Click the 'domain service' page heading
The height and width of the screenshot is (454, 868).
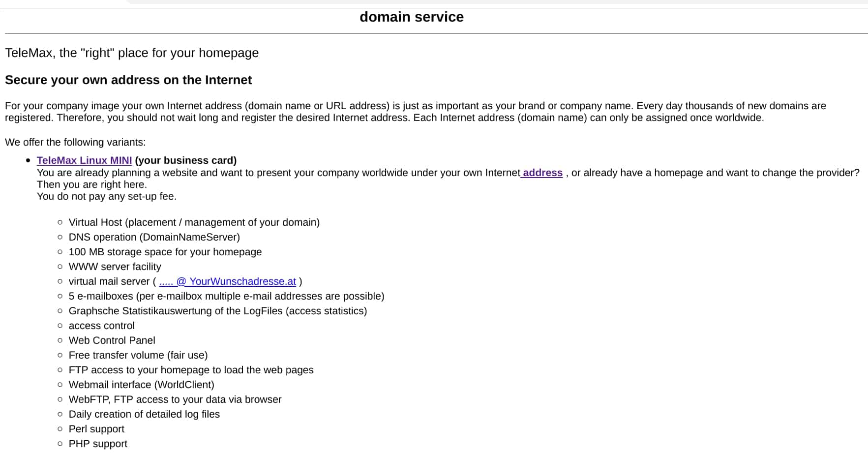click(x=412, y=17)
